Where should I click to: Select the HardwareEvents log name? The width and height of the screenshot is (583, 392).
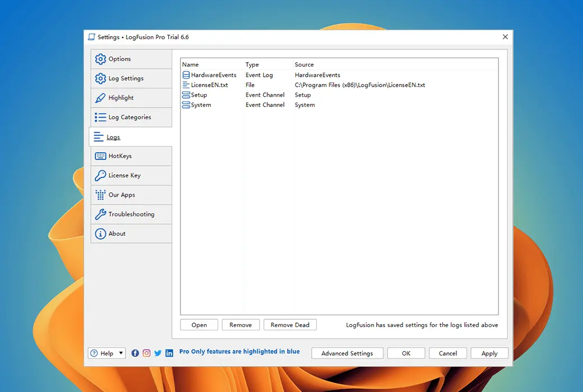point(214,75)
